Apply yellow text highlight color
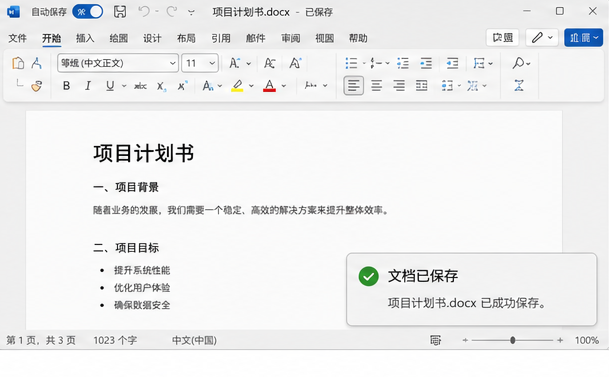 tap(237, 86)
